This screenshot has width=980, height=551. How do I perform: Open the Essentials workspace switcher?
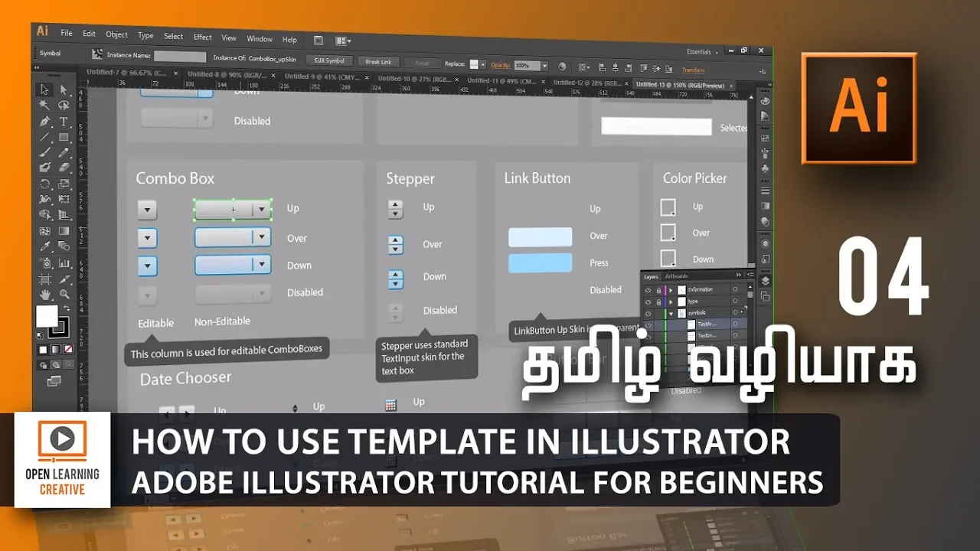pos(701,52)
